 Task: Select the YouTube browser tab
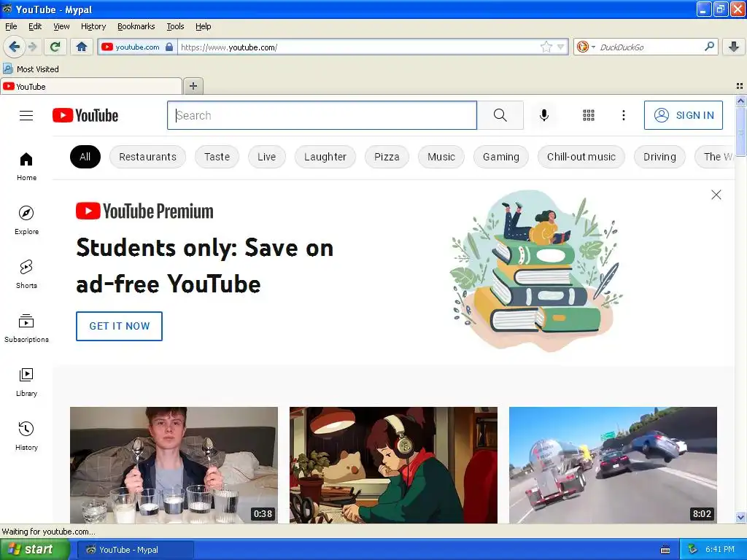point(91,86)
